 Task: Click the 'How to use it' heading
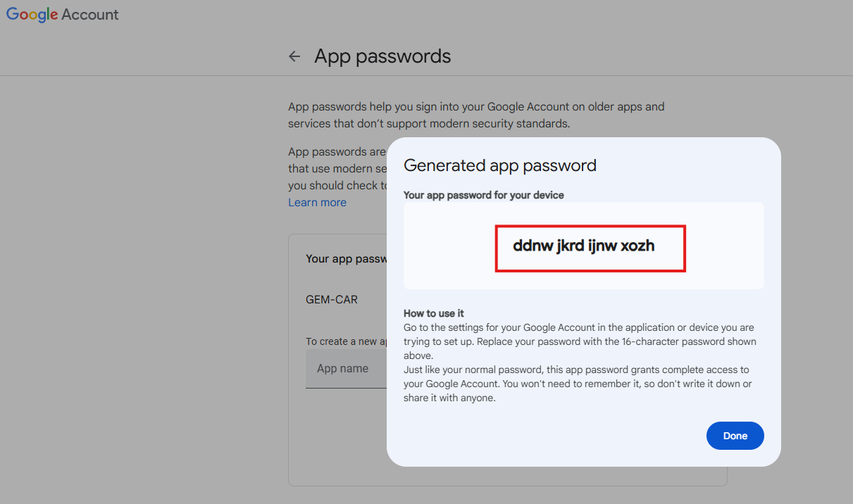(x=434, y=313)
